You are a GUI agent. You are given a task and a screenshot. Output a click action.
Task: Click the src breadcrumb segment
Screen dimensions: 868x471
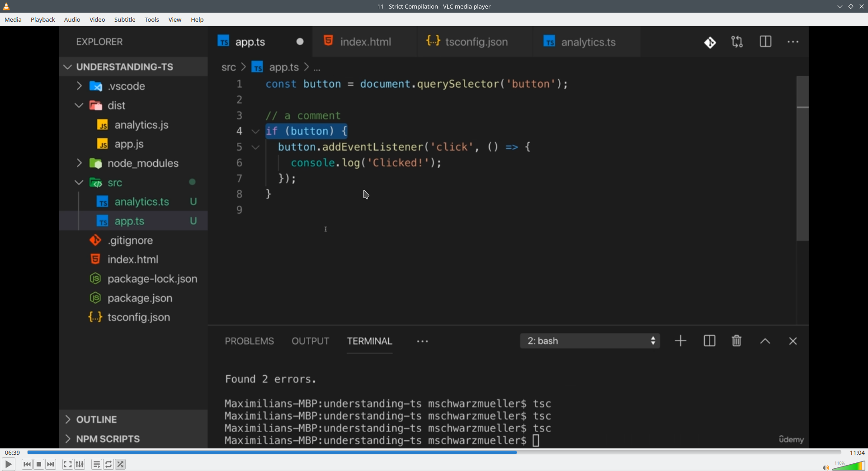pos(228,67)
